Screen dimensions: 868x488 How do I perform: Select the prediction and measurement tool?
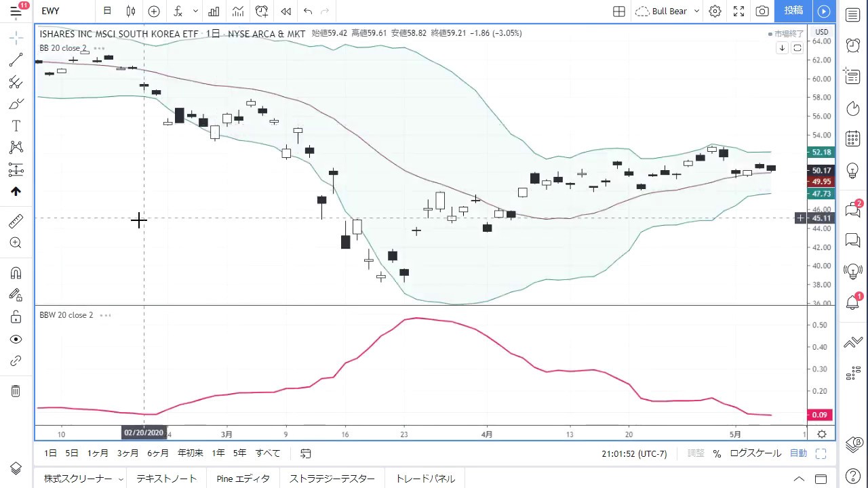click(x=16, y=169)
